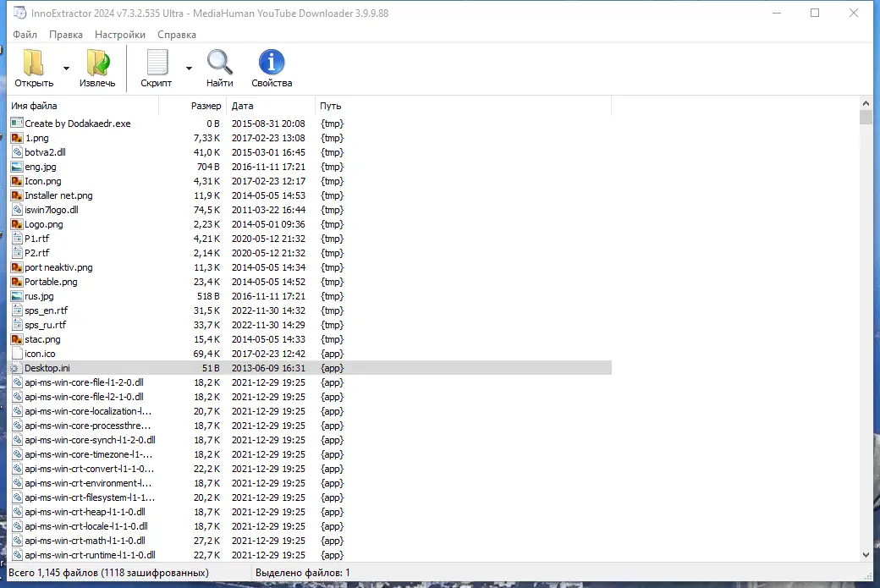Select file api-ms-win-crt-math-l1-1-0.dll
This screenshot has height=588, width=880.
coord(85,541)
